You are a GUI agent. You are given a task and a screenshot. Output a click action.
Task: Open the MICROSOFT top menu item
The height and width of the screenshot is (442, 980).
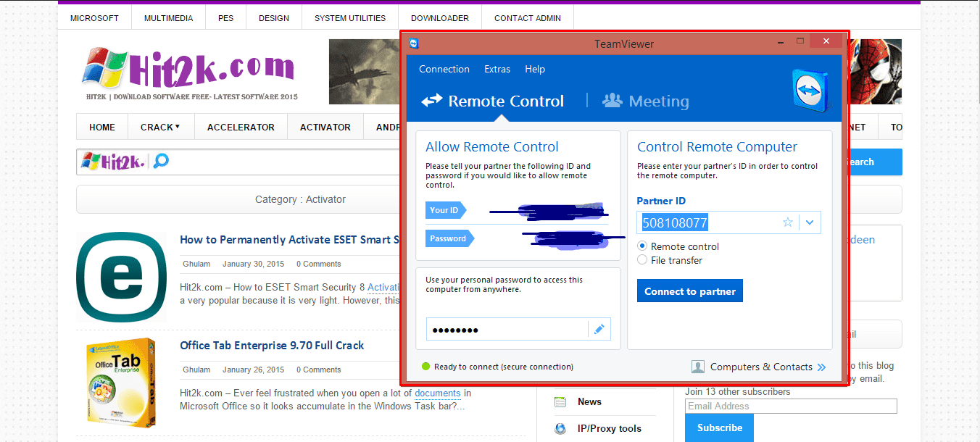click(x=94, y=18)
